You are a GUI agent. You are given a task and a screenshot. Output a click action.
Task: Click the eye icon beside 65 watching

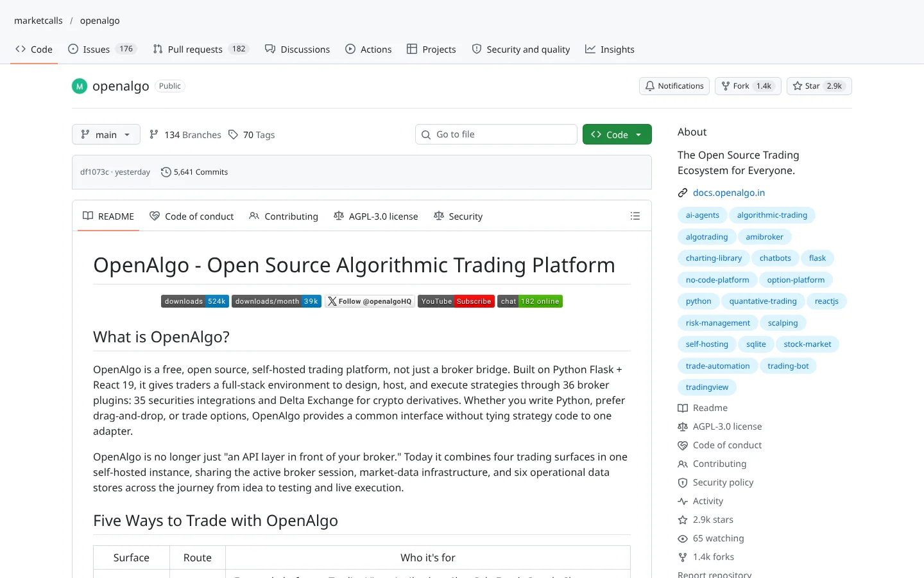[683, 538]
